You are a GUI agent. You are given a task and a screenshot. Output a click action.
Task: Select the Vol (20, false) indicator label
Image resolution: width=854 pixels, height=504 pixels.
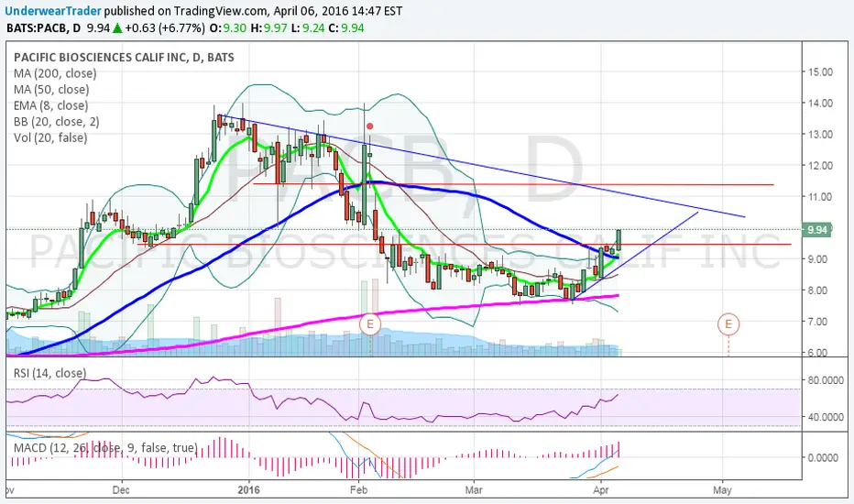(x=50, y=137)
